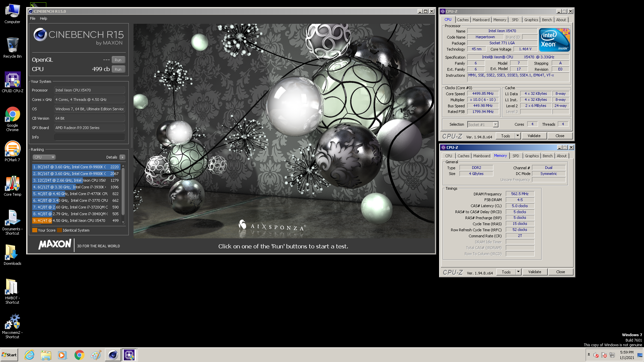
Task: Show hidden tray icons arrow
Action: 589,355
